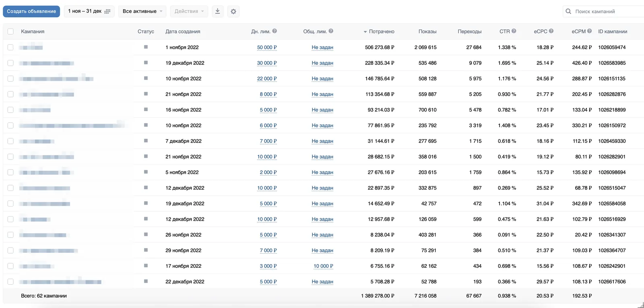Toggle the select-all campaigns checkbox in header
Viewport: 644px width, 308px height.
[x=10, y=31]
